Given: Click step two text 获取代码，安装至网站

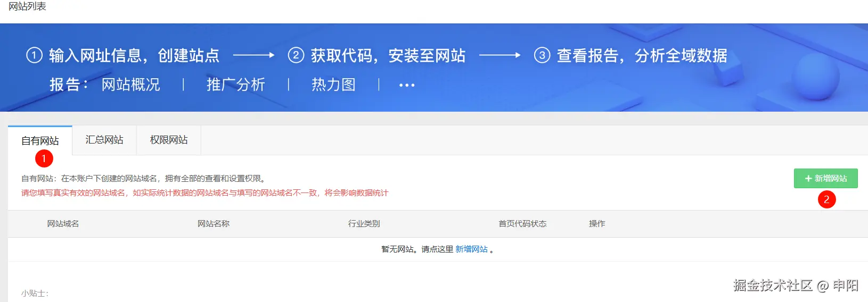Looking at the screenshot, I should coord(388,55).
